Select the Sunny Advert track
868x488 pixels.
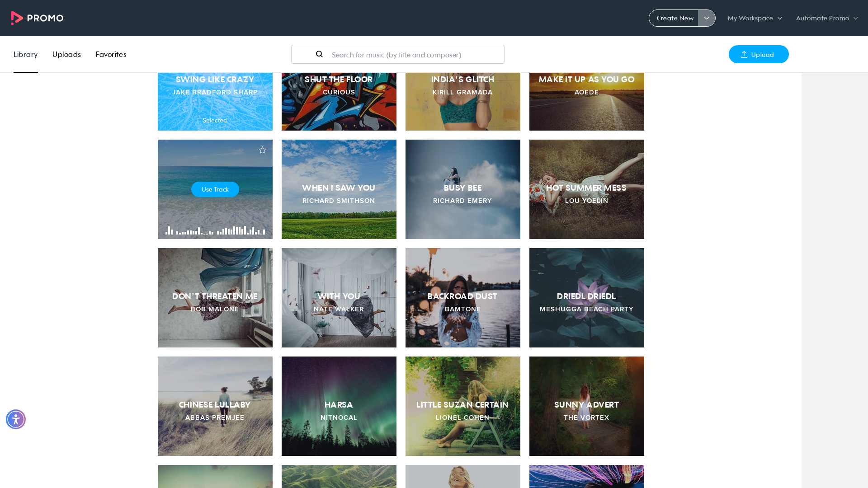(587, 406)
